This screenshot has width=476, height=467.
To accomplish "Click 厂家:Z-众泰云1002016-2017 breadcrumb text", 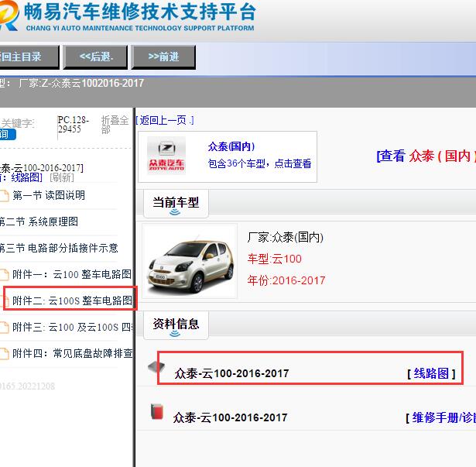I will tap(81, 83).
